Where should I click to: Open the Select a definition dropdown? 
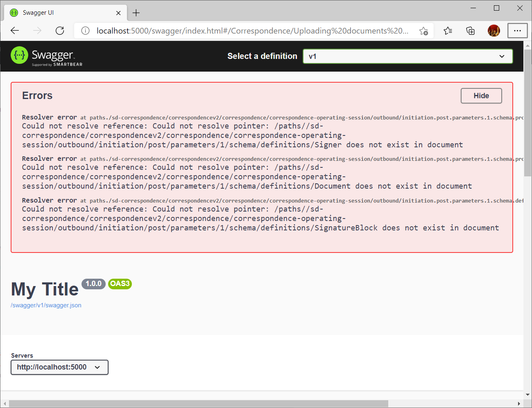407,56
